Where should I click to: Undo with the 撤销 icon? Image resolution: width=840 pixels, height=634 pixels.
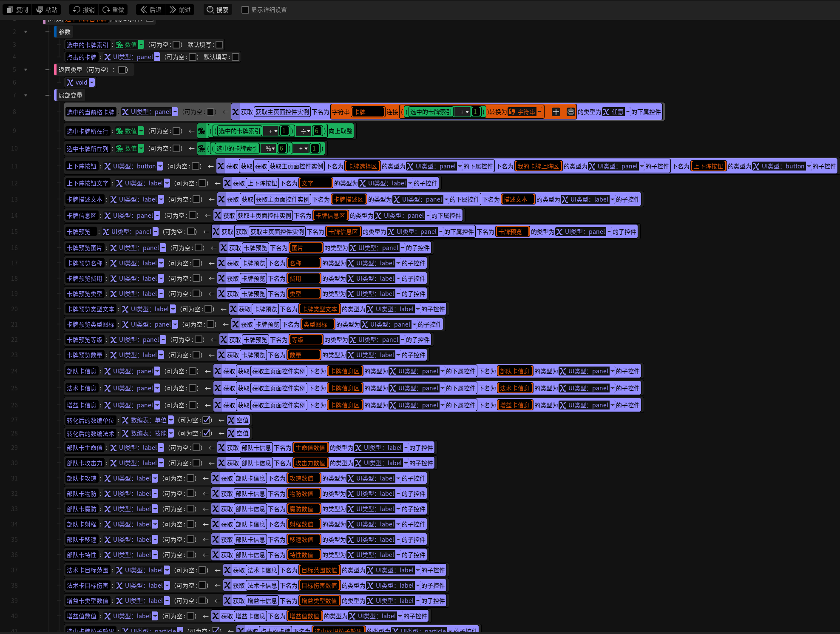[x=77, y=10]
